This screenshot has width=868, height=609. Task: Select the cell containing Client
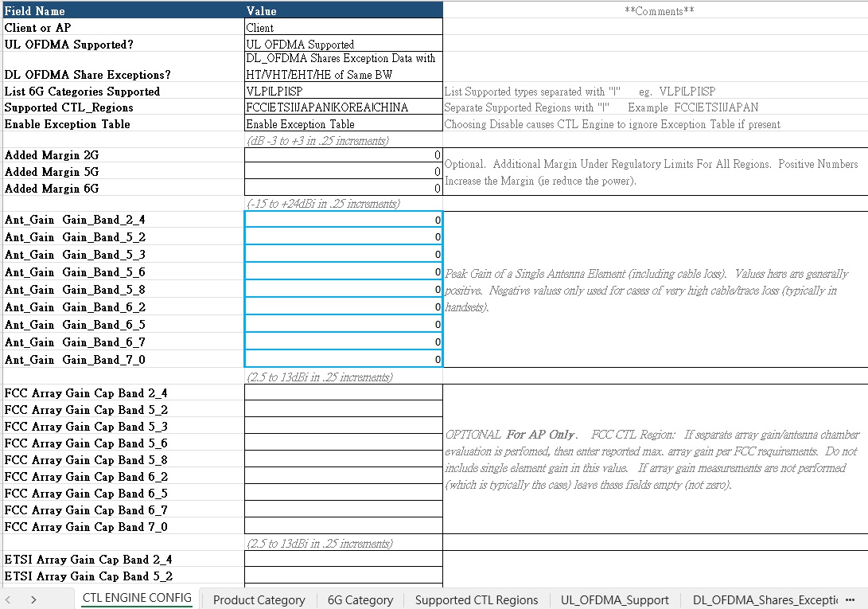click(342, 26)
